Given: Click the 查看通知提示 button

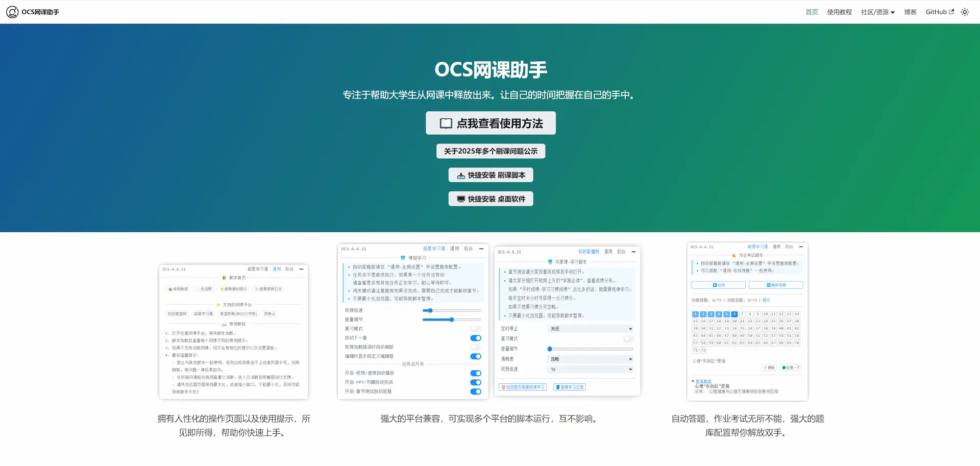Looking at the screenshot, I should [233, 288].
